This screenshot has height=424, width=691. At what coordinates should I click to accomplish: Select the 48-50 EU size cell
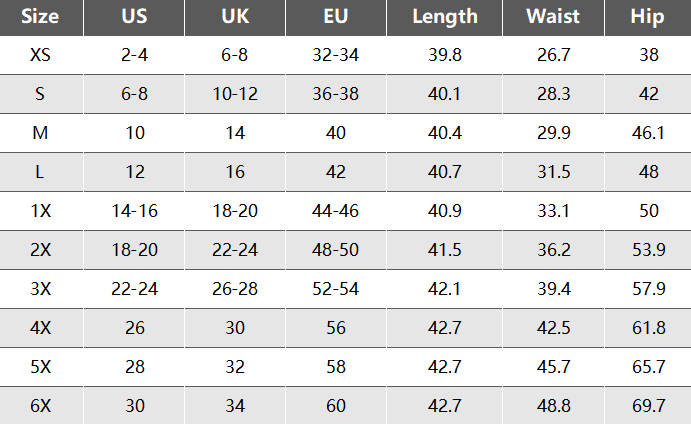point(336,250)
